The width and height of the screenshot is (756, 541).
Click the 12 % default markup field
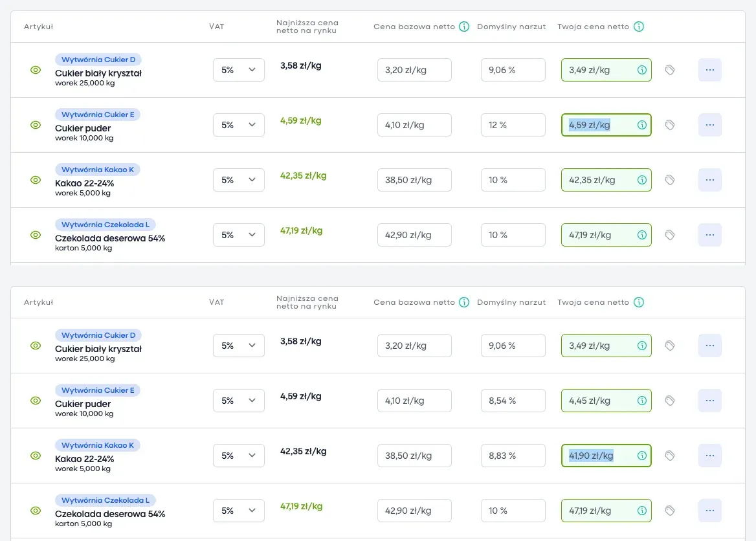[x=513, y=125]
